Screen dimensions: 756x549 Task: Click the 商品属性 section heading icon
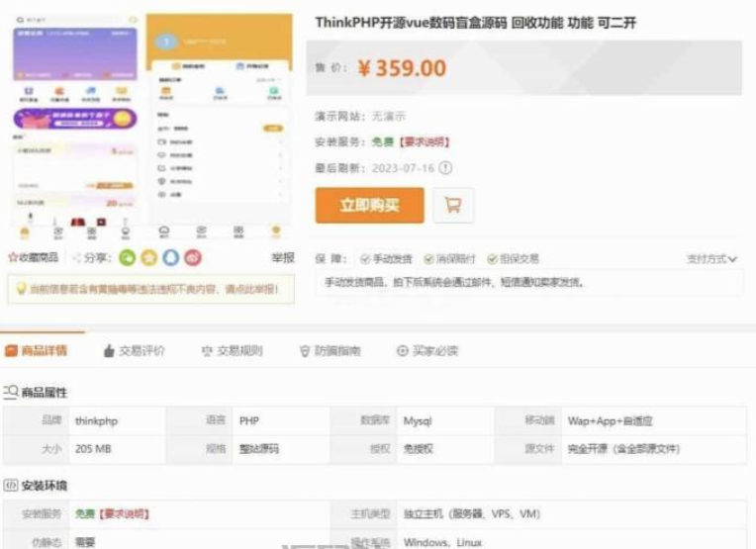11,392
